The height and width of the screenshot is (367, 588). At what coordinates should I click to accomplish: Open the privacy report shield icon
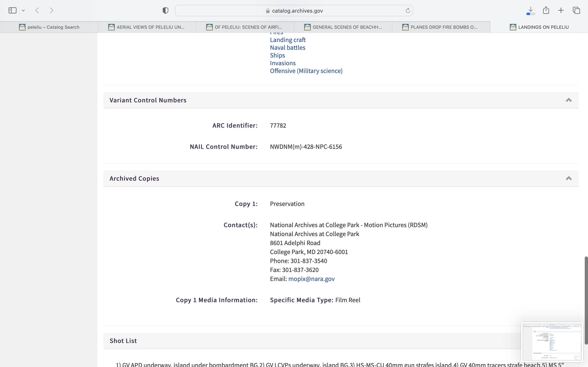(x=165, y=10)
